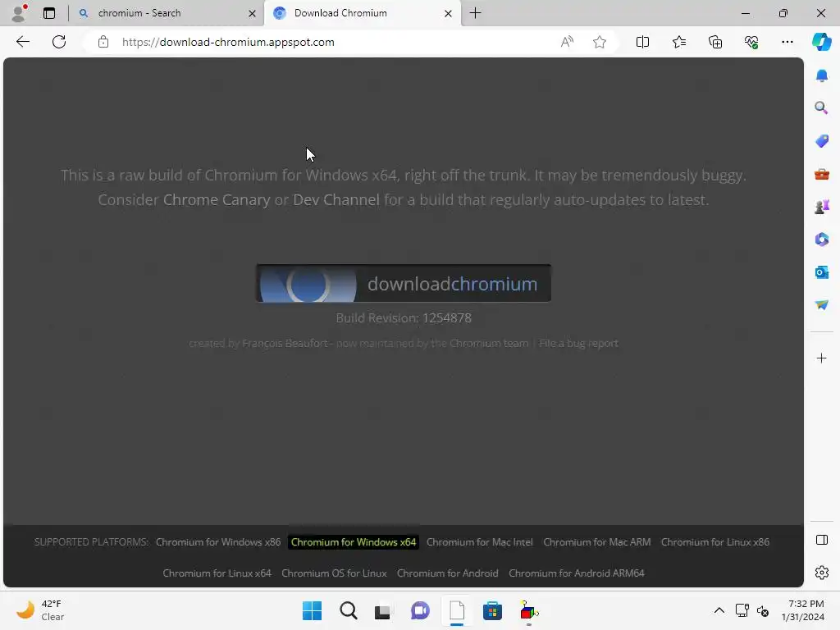
Task: Open Browser essentials heart icon
Action: click(751, 42)
